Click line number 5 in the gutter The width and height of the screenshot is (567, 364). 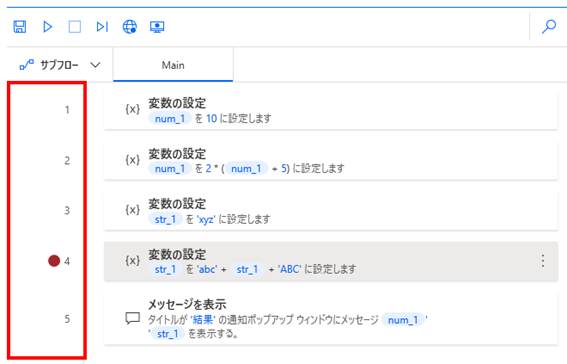pyautogui.click(x=67, y=319)
